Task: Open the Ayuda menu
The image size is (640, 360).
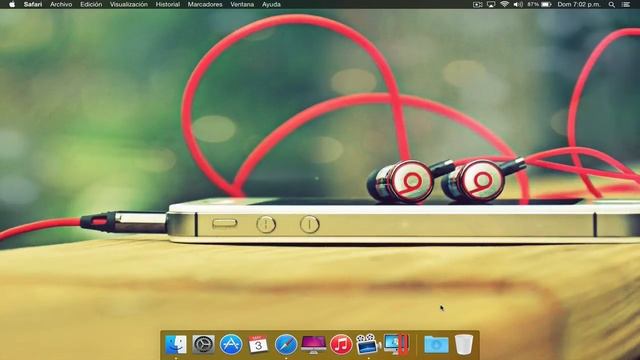Action: point(271,4)
